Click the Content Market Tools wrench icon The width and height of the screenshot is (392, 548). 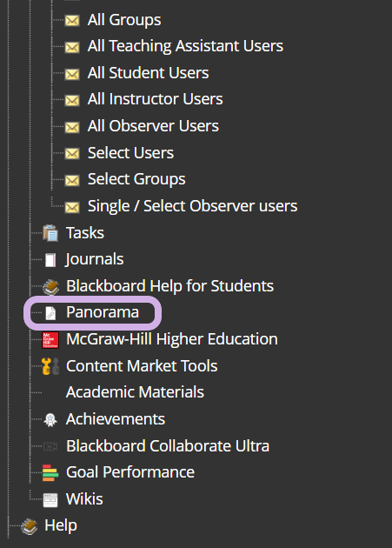(50, 366)
